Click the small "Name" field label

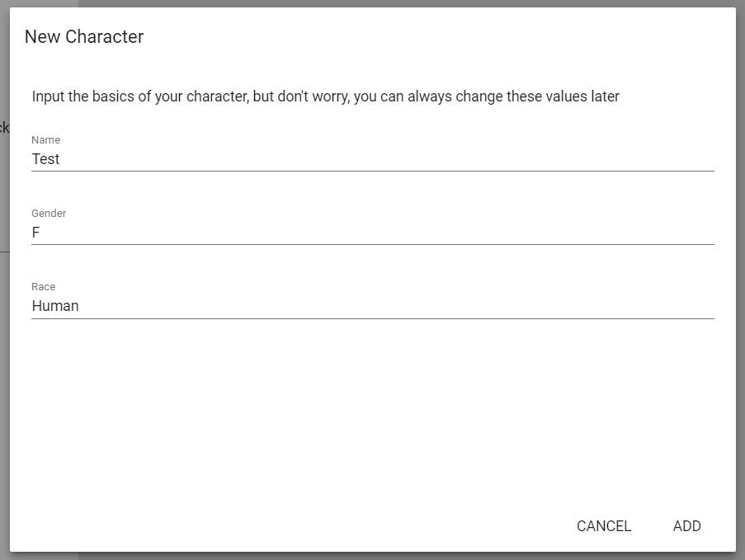[x=46, y=140]
